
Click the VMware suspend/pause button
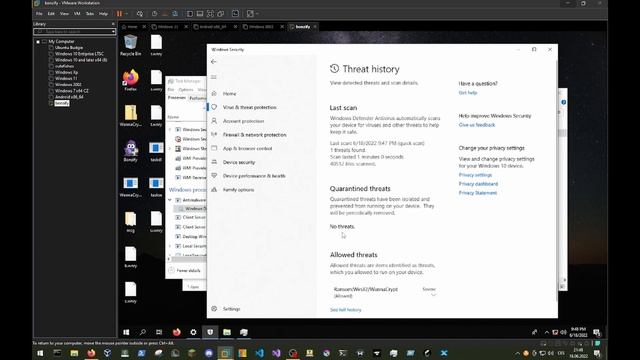point(120,14)
